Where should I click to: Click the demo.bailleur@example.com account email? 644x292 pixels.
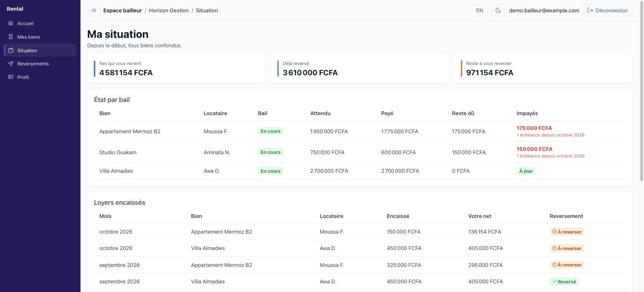(x=544, y=11)
